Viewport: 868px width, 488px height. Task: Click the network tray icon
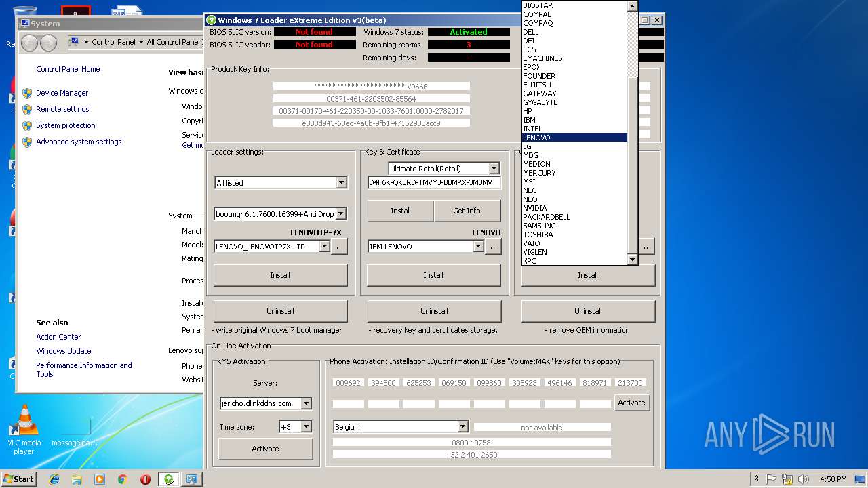coord(787,479)
